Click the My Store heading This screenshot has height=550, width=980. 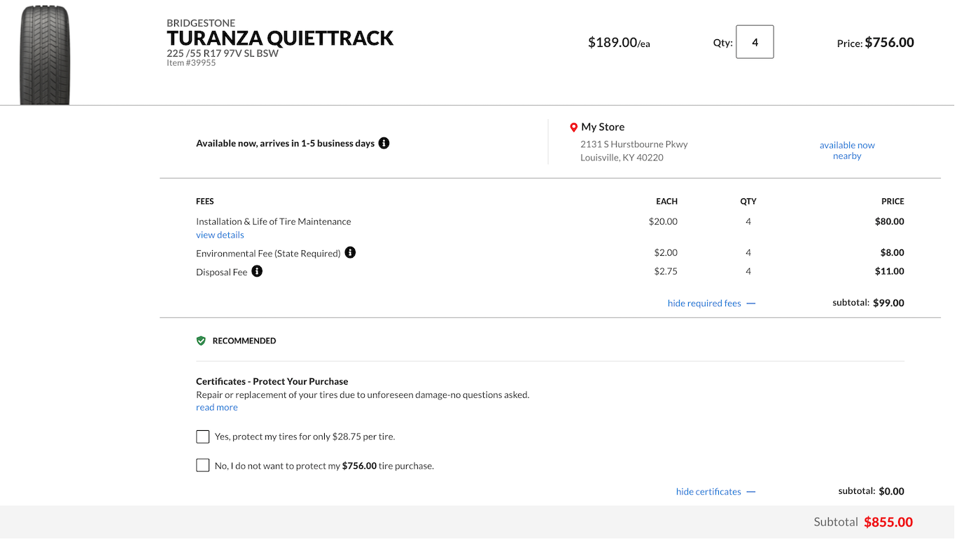point(603,127)
